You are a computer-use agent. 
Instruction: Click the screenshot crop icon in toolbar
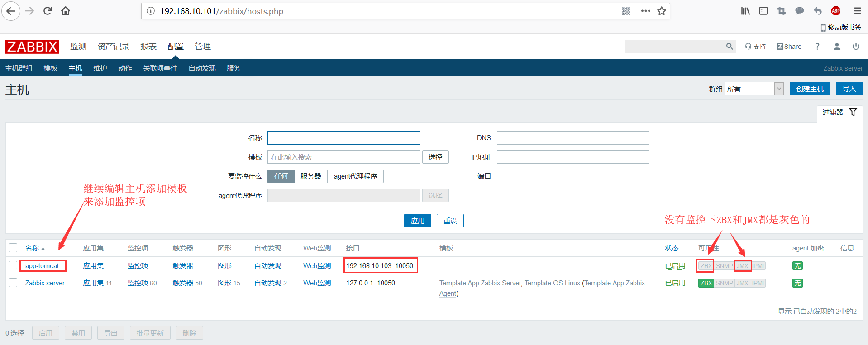coord(782,11)
